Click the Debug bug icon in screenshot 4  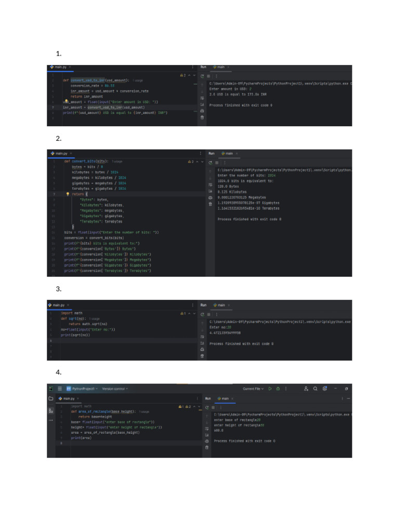click(278, 389)
